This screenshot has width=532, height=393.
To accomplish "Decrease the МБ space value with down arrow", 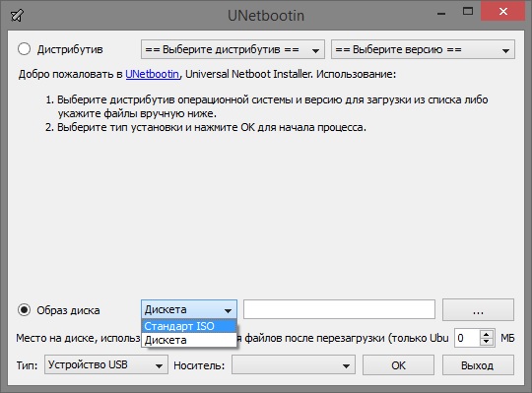I will coord(487,342).
